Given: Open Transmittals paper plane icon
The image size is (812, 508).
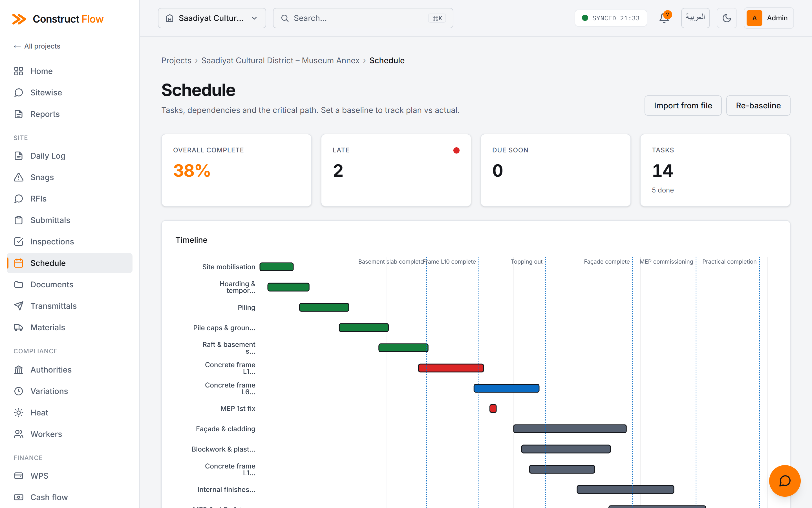Looking at the screenshot, I should [x=18, y=306].
